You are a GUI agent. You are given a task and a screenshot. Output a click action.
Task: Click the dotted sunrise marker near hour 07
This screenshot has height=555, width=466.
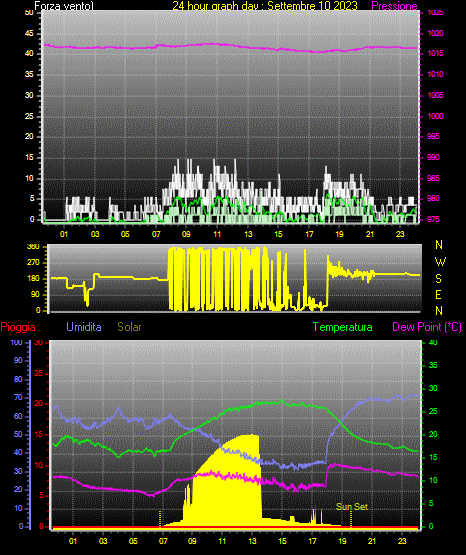coord(160,519)
